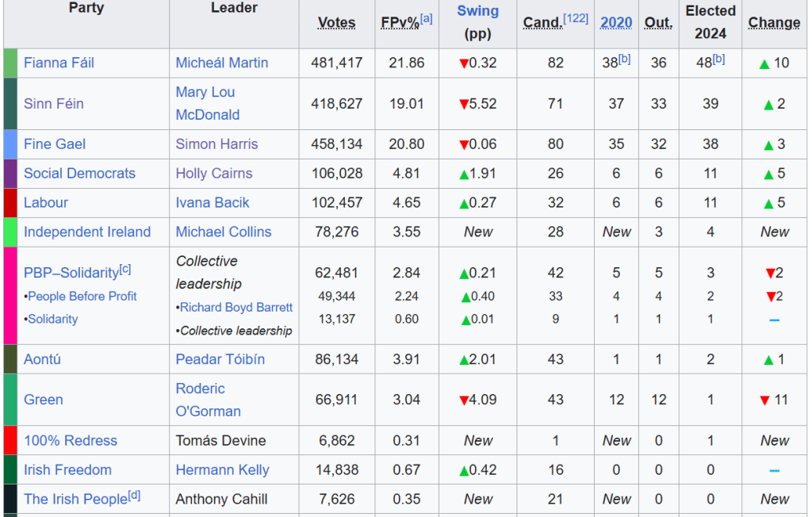Open Richard Boyd Barrett's page
Image resolution: width=812 pixels, height=517 pixels.
point(236,308)
